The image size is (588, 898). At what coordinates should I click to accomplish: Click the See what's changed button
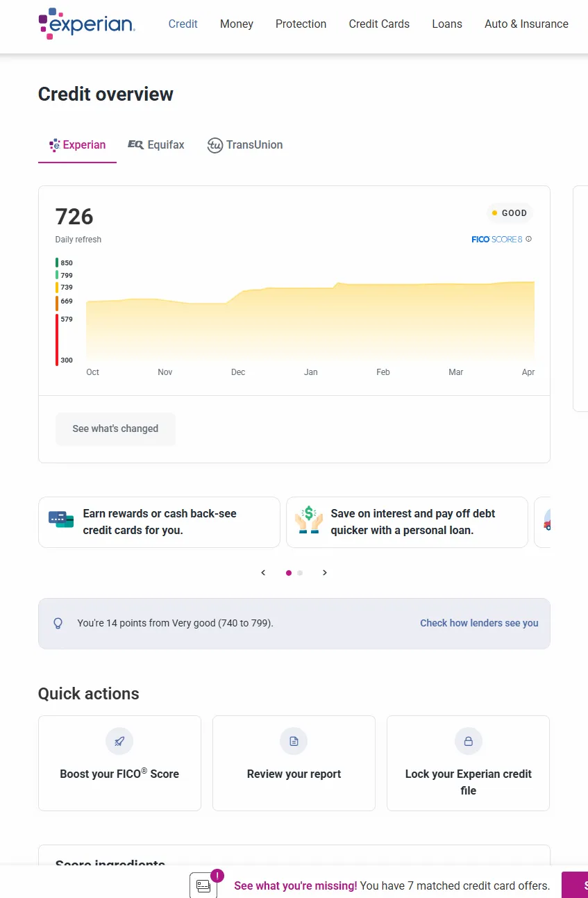coord(115,429)
